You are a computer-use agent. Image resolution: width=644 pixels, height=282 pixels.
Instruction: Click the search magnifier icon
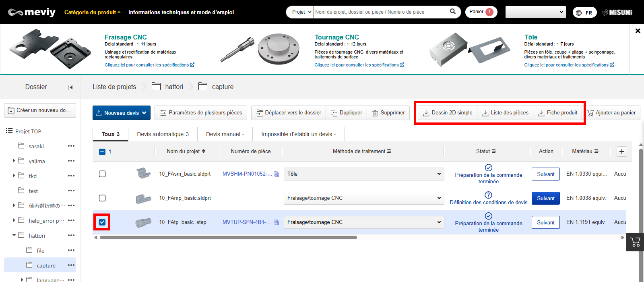click(x=452, y=12)
